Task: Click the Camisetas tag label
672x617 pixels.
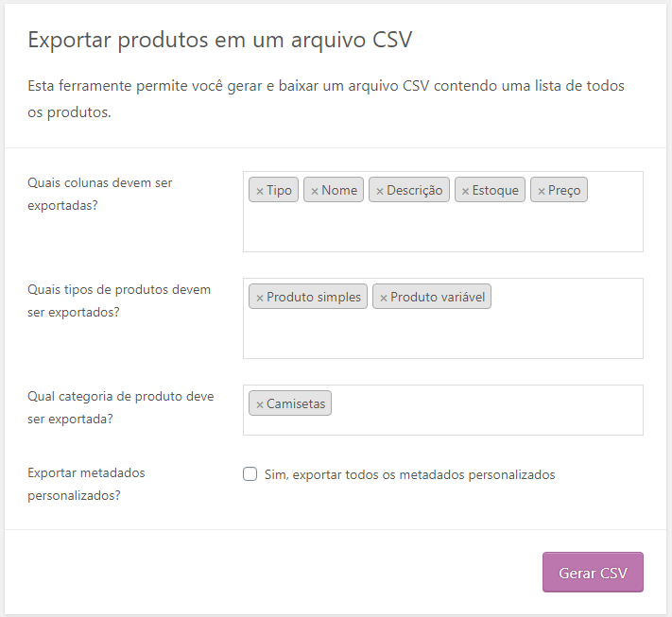Action: tap(296, 404)
